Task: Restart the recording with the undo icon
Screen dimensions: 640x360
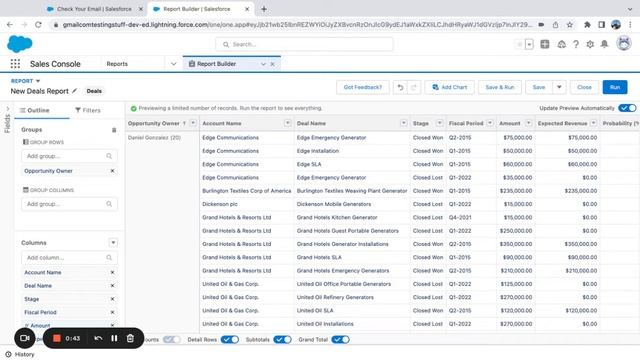Action: tap(98, 338)
